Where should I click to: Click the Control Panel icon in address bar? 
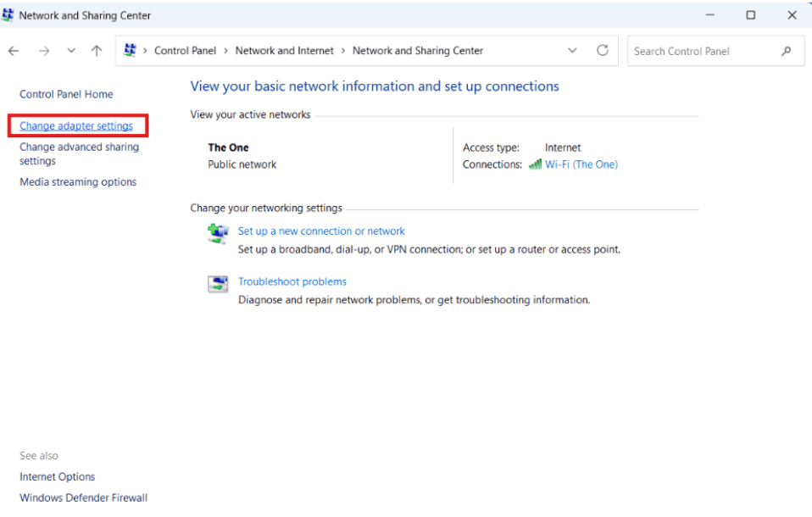click(130, 50)
